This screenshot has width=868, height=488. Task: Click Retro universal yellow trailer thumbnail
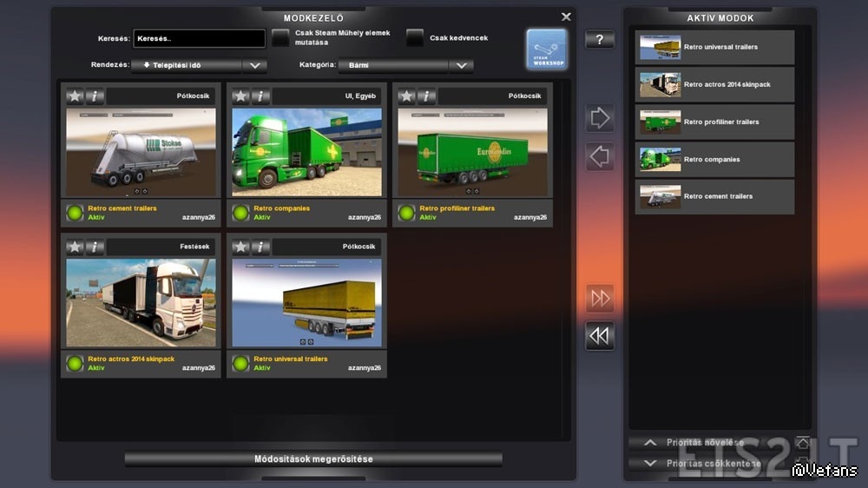[307, 303]
